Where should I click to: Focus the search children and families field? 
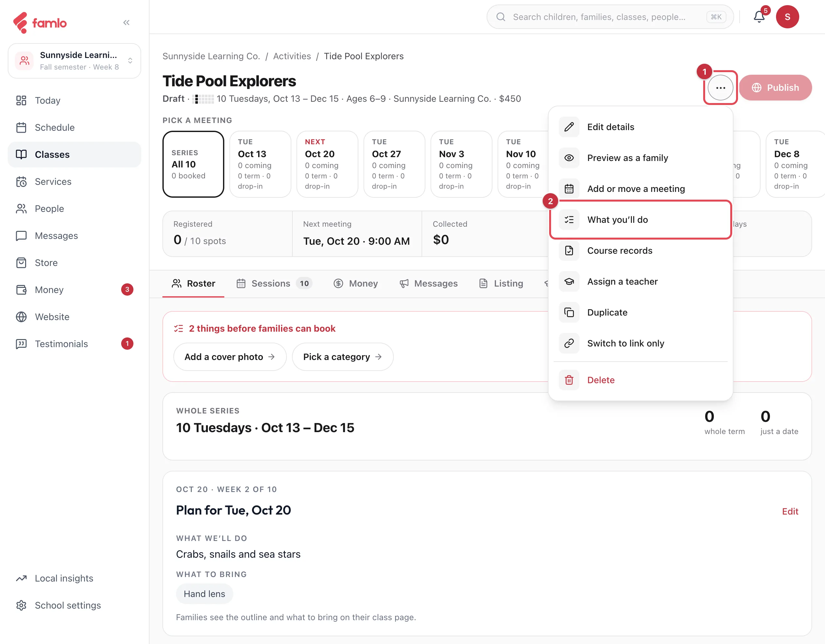point(610,17)
